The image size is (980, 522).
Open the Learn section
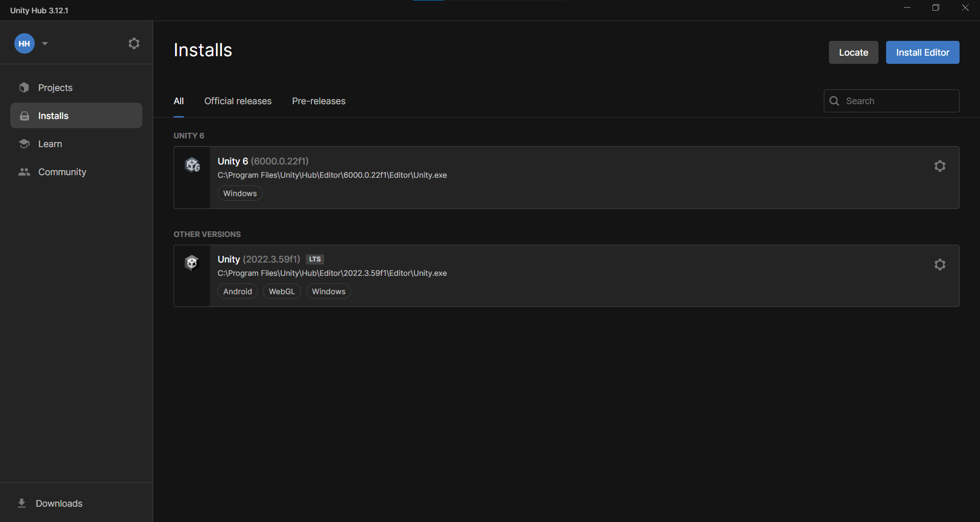(x=76, y=144)
